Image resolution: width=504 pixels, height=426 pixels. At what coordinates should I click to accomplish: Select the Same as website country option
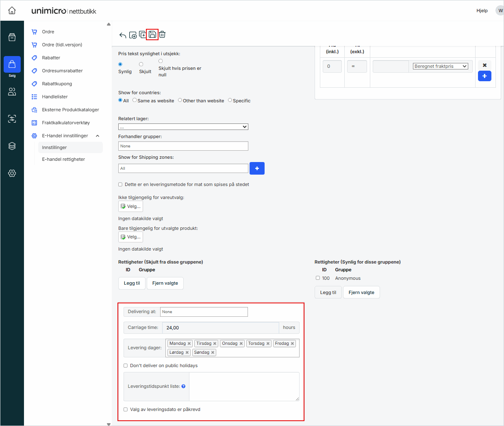pyautogui.click(x=135, y=100)
